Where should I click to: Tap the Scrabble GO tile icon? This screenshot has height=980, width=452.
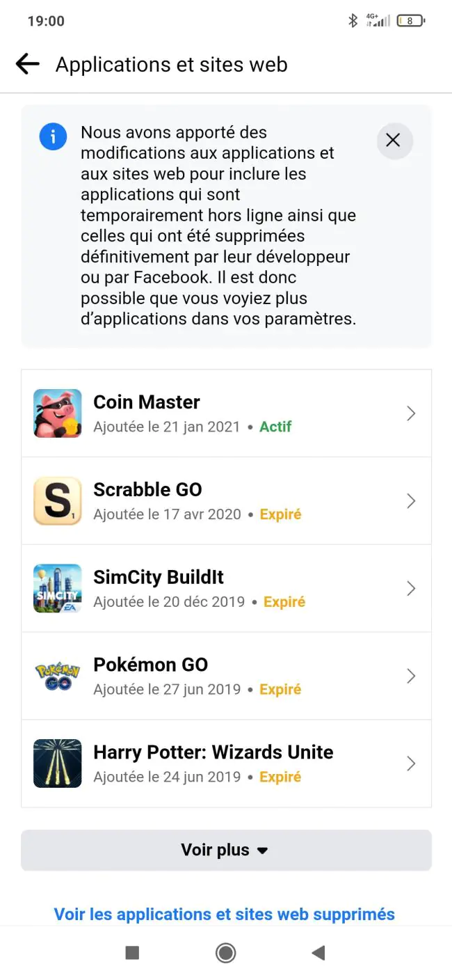pyautogui.click(x=58, y=501)
